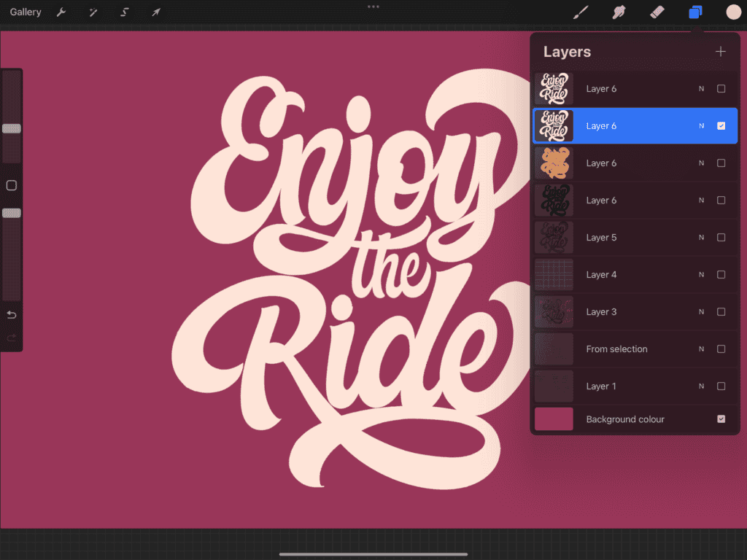This screenshot has height=560, width=747.
Task: Select the Eraser tool
Action: [x=656, y=12]
